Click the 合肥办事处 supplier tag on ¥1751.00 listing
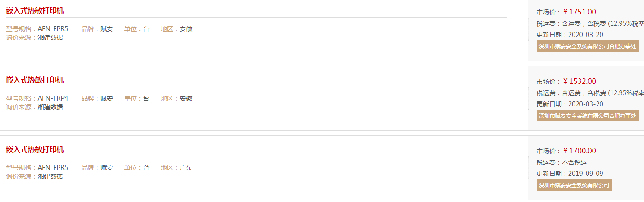 [x=588, y=46]
